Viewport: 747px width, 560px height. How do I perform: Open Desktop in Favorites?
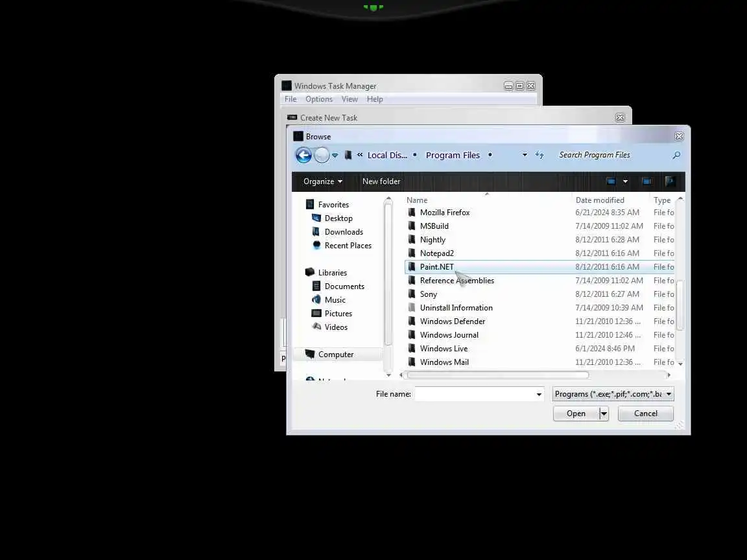pos(338,218)
